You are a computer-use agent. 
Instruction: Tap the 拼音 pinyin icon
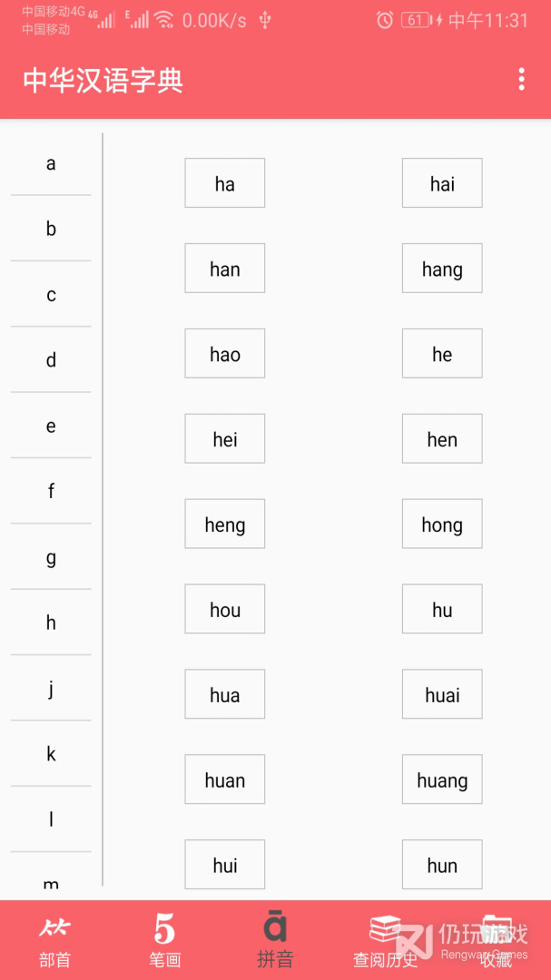[275, 926]
